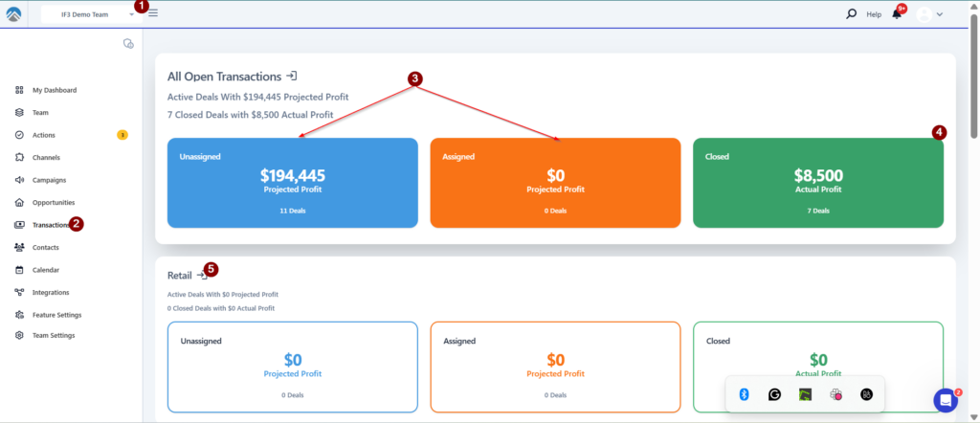Image resolution: width=980 pixels, height=423 pixels.
Task: Click the scrollbar up arrow
Action: [973, 6]
